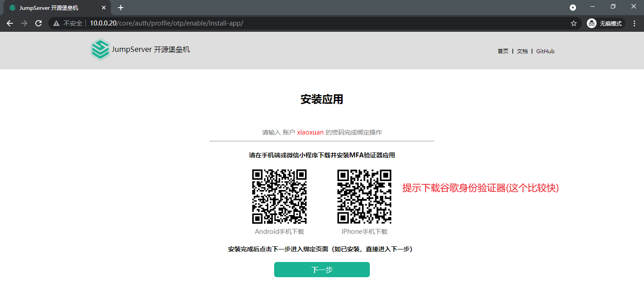Click the JumpServer green logo icon

[x=100, y=50]
